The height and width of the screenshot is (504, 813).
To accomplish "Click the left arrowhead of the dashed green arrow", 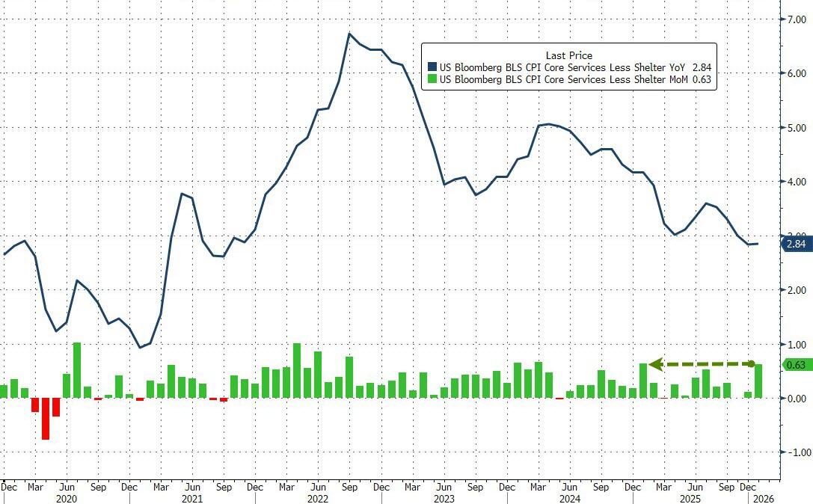I will (x=655, y=364).
